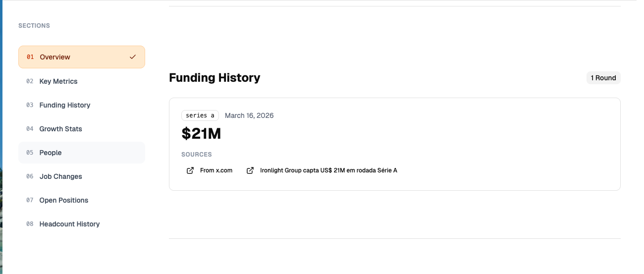644x274 pixels.
Task: Click the SOURCES label in funding card
Action: coord(196,155)
